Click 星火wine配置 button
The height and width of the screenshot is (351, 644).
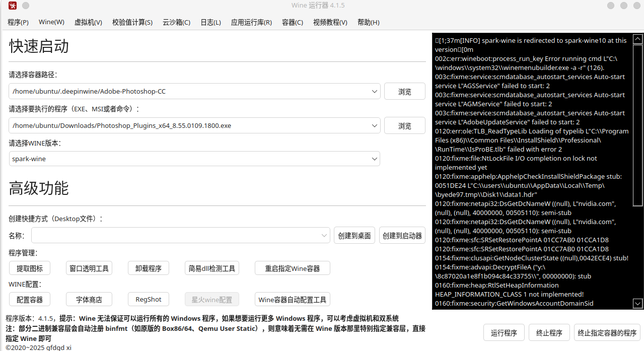(212, 299)
